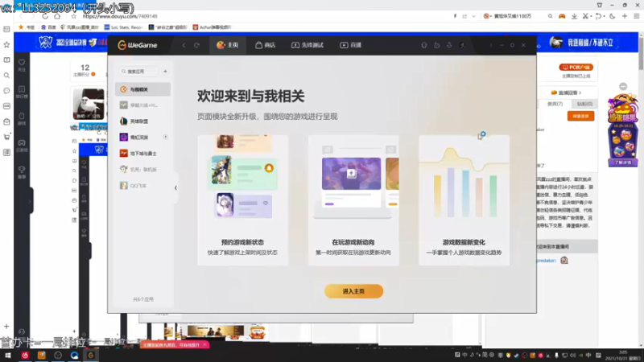Open browser sidebar shopping cart icon
Image resolution: width=644 pixels, height=362 pixels.
pyautogui.click(x=6, y=137)
